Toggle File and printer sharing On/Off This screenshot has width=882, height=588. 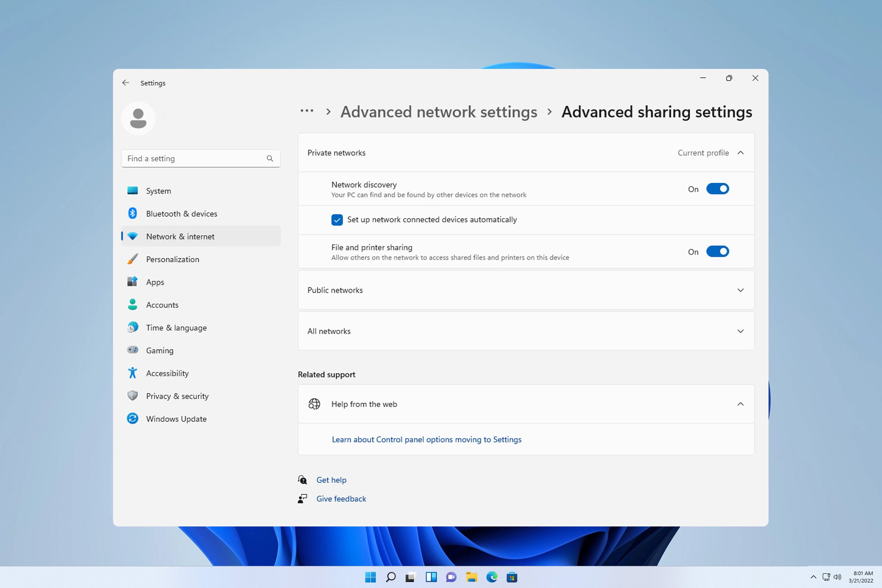coord(717,251)
